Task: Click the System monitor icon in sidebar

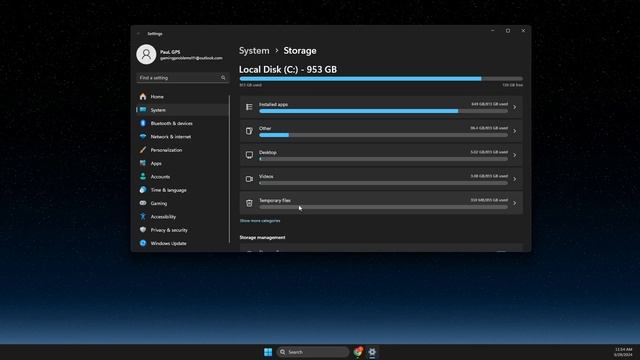Action: (x=143, y=110)
